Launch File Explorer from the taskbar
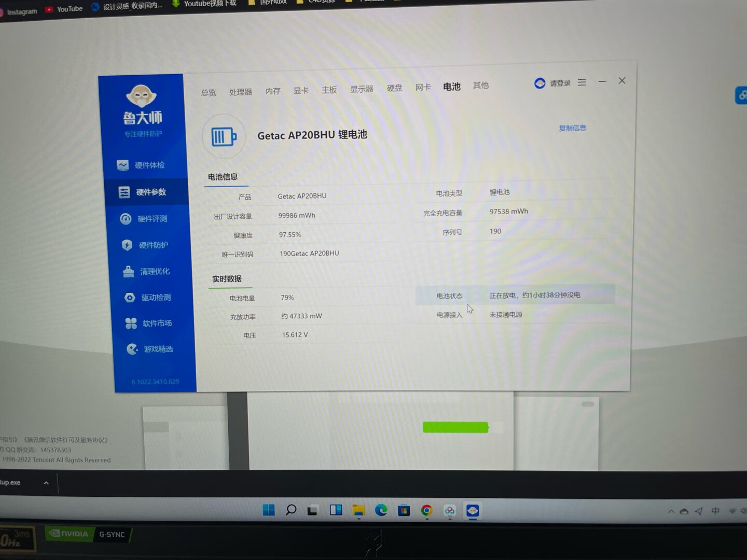Screen dimensions: 747x560 pyautogui.click(x=358, y=511)
